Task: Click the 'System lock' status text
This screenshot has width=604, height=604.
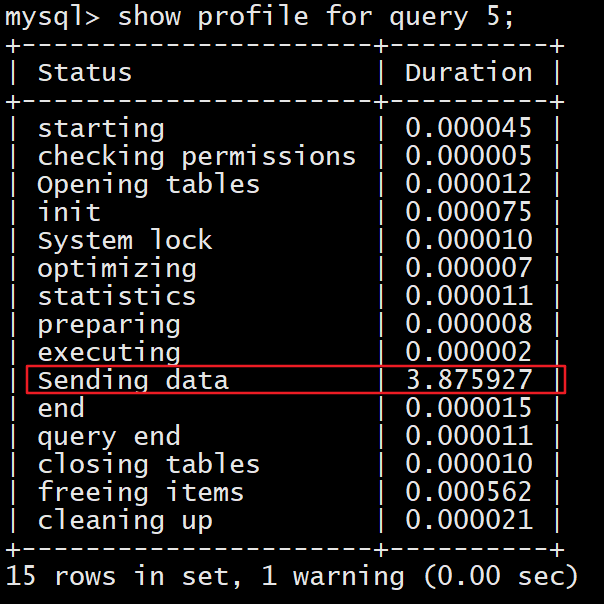Action: (125, 241)
